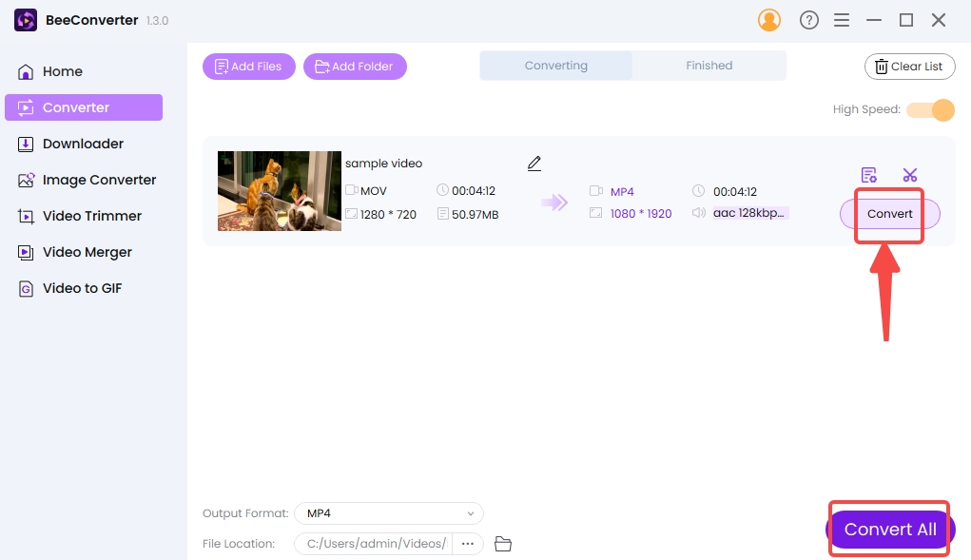Viewport: 971px width, 560px height.
Task: Click the three-dot browse button for File Location
Action: tap(467, 544)
